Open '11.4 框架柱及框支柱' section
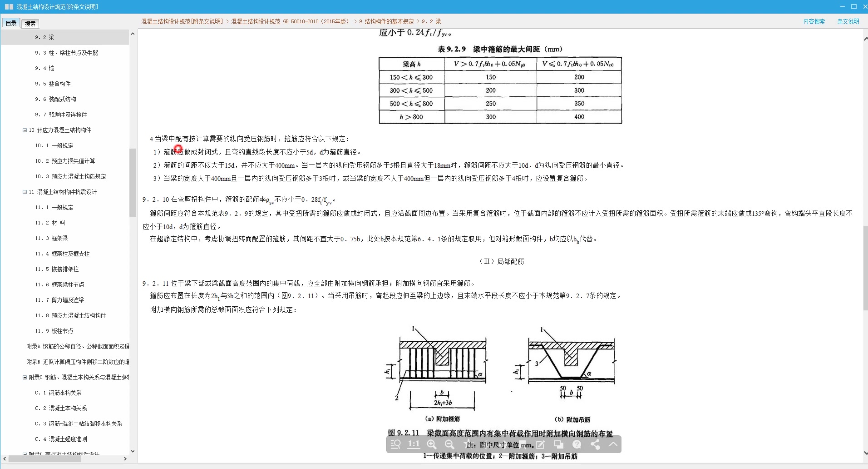 click(62, 254)
